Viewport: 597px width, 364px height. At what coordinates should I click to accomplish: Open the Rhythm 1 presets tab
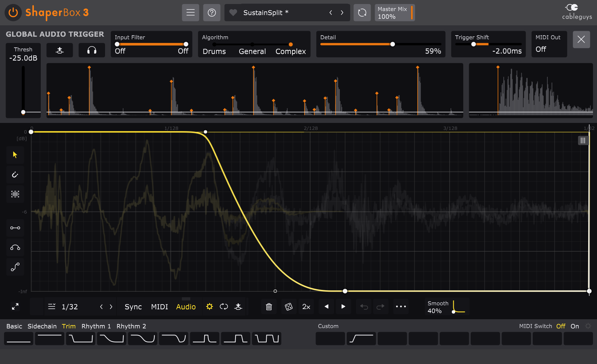tap(96, 326)
